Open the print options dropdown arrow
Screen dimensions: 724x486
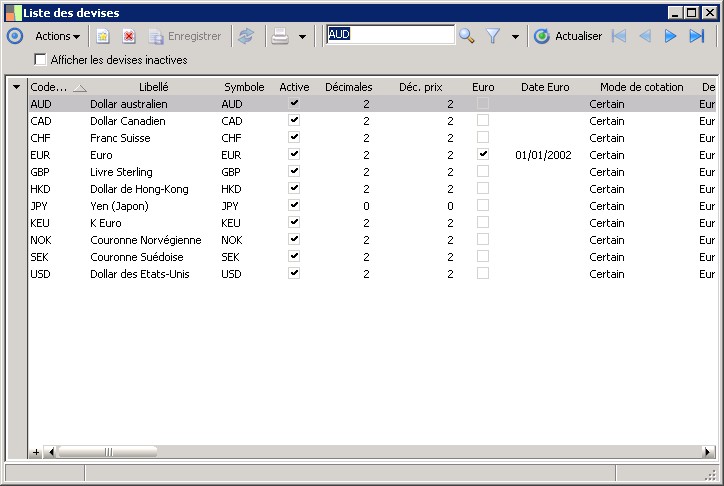pyautogui.click(x=302, y=36)
